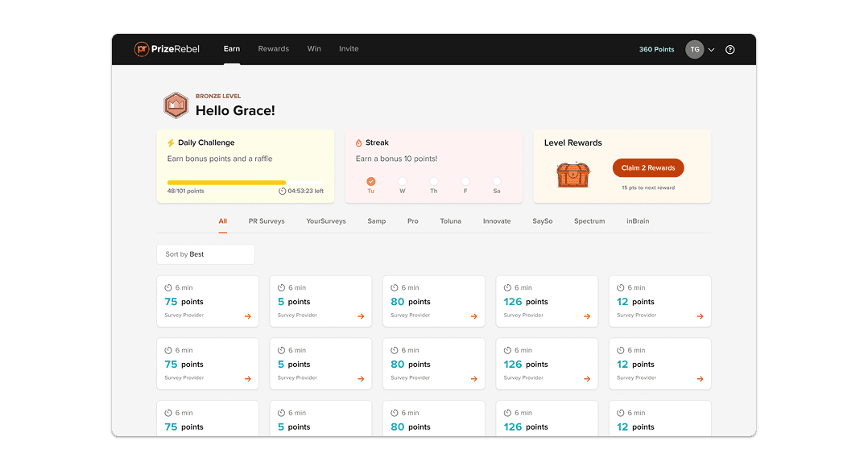Open the second-row 5 points survey arrow
This screenshot has width=868, height=470.
click(361, 379)
